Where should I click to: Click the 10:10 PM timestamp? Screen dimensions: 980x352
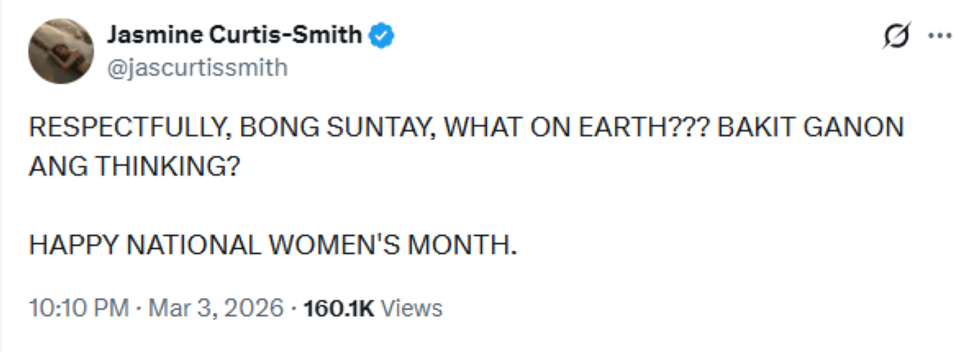coord(78,308)
